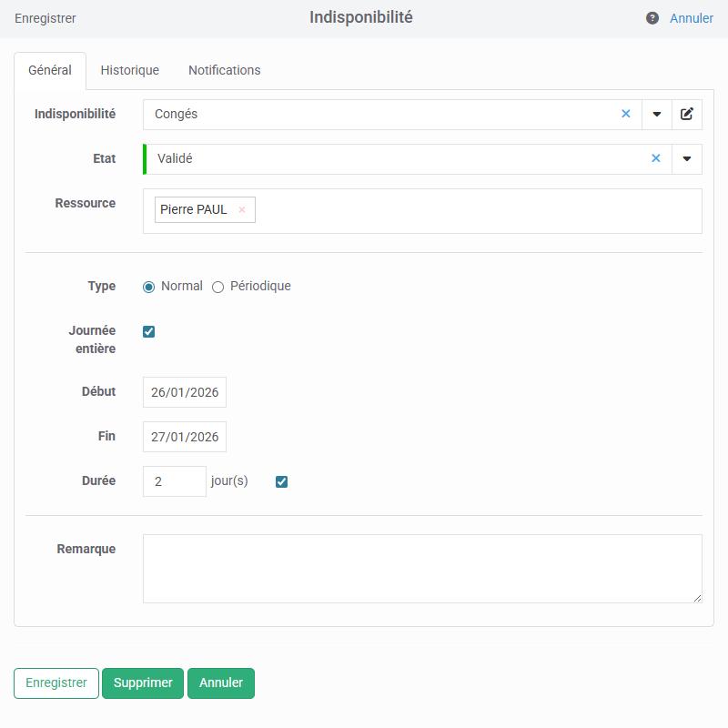
Task: Open the help question mark icon
Action: point(652,18)
